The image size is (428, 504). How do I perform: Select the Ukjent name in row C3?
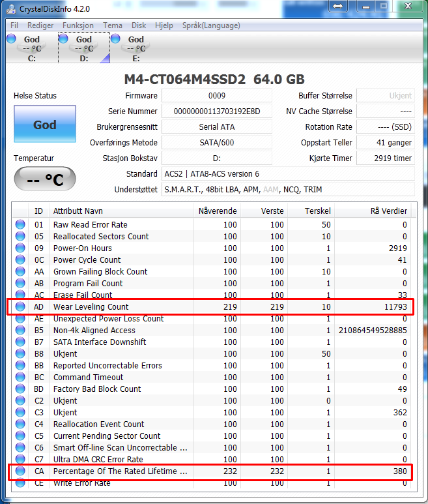click(x=65, y=412)
